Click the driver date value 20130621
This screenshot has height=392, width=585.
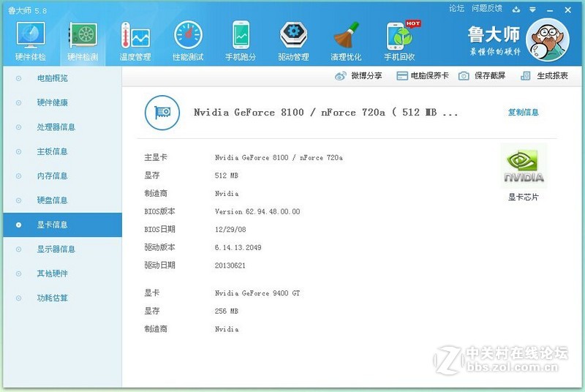(x=230, y=265)
